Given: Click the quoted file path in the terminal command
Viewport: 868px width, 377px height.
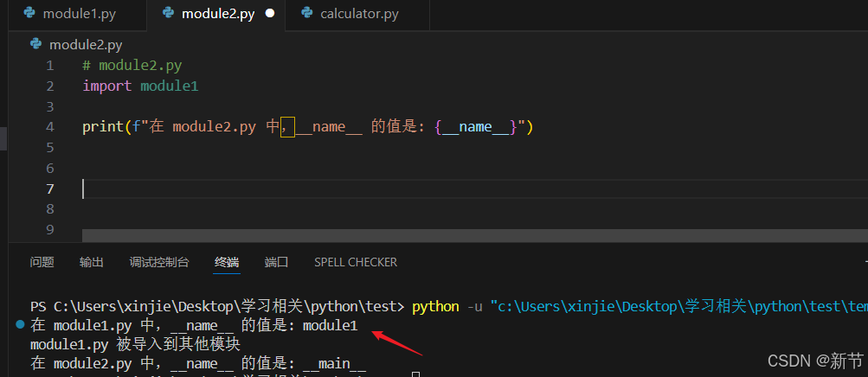Looking at the screenshot, I should coord(679,306).
